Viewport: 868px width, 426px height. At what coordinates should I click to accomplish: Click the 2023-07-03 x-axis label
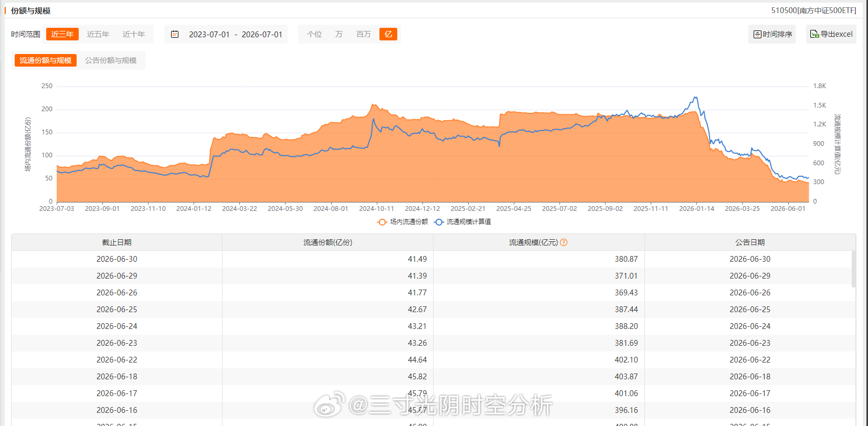57,209
